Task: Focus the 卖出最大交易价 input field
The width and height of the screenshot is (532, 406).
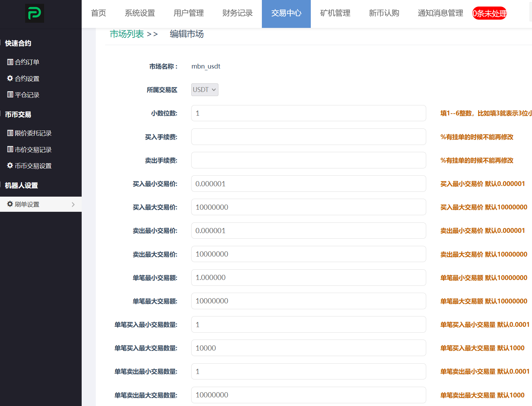Action: point(308,254)
